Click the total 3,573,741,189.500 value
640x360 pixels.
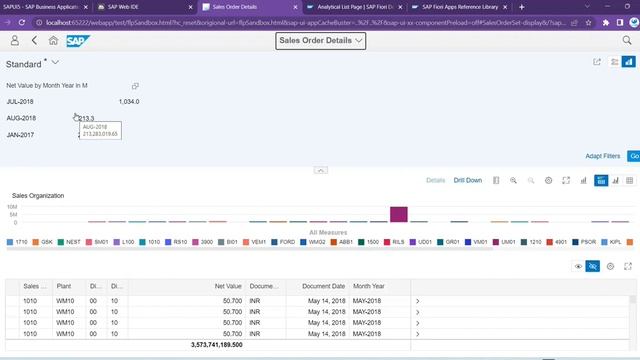(x=216, y=345)
